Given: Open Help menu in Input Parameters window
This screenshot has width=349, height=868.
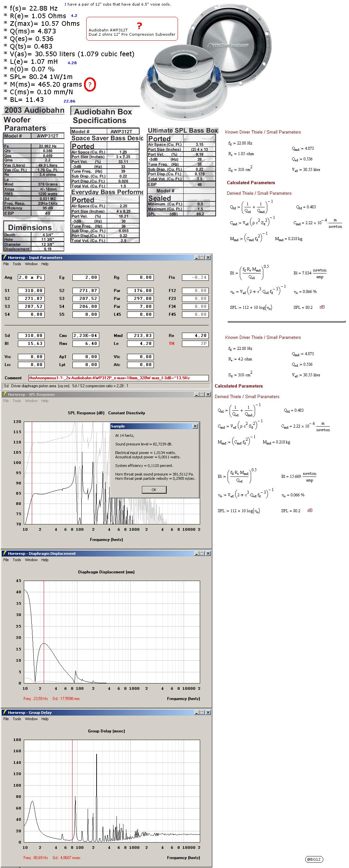Looking at the screenshot, I should [x=45, y=264].
